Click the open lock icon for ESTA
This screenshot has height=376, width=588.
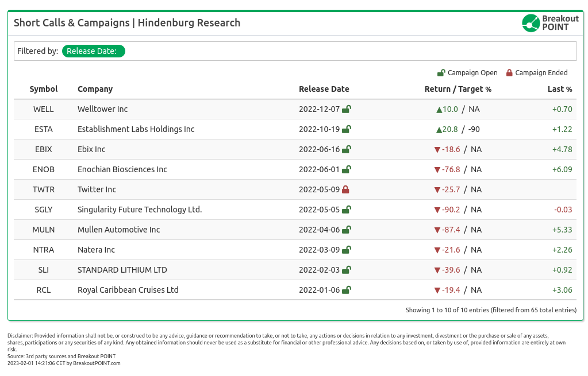tap(347, 129)
